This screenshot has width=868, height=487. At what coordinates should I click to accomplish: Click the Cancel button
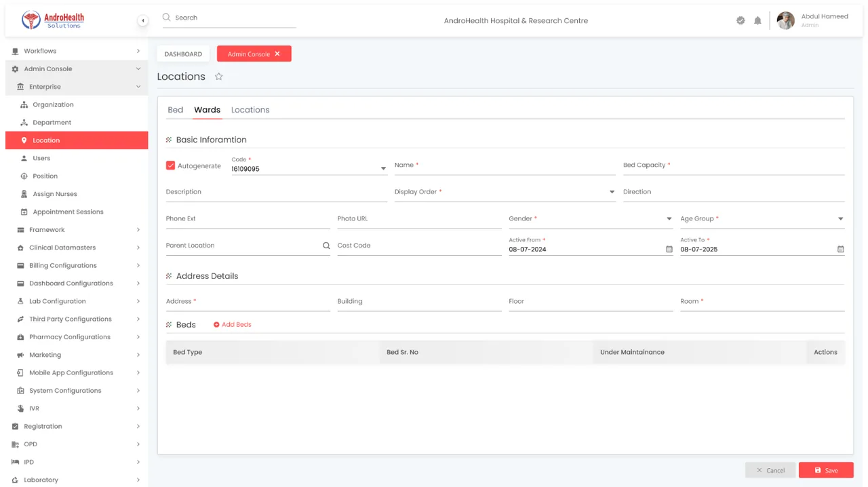point(770,470)
